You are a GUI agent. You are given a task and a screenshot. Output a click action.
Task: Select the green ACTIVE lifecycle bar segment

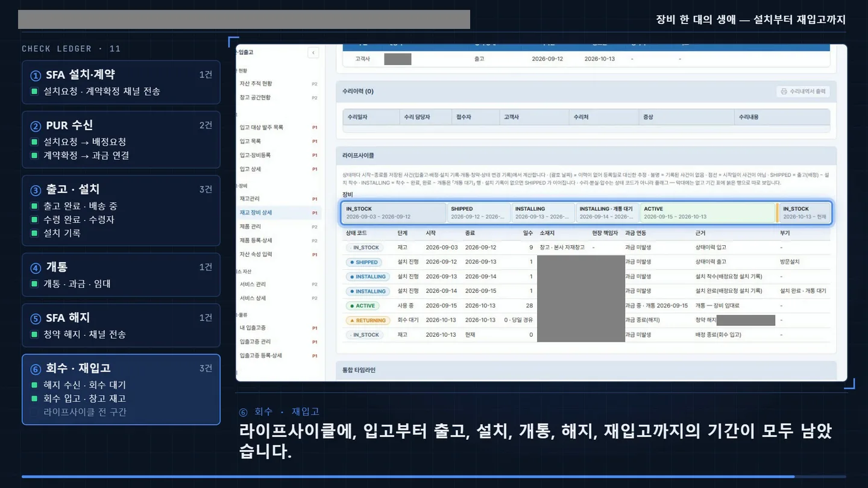(708, 213)
